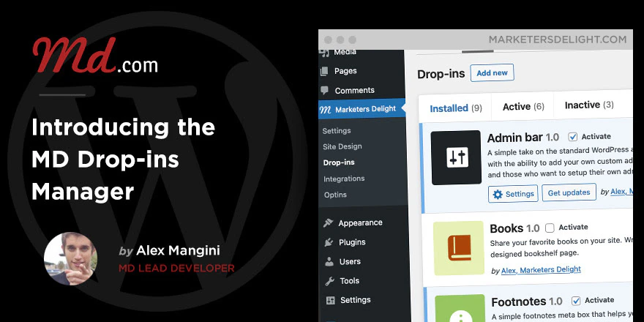Check the Books Activate checkbox
This screenshot has height=322, width=644.
pos(550,228)
